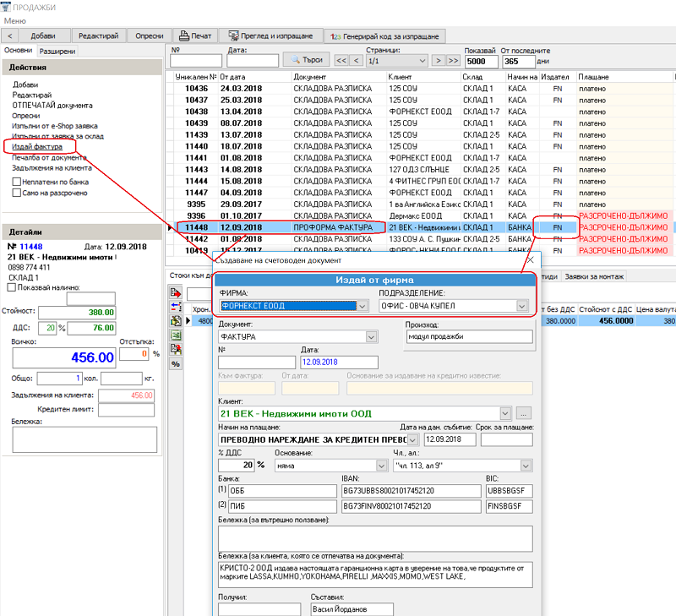This screenshot has width=676, height=616.
Task: Expand the Основание dropdown
Action: [381, 466]
